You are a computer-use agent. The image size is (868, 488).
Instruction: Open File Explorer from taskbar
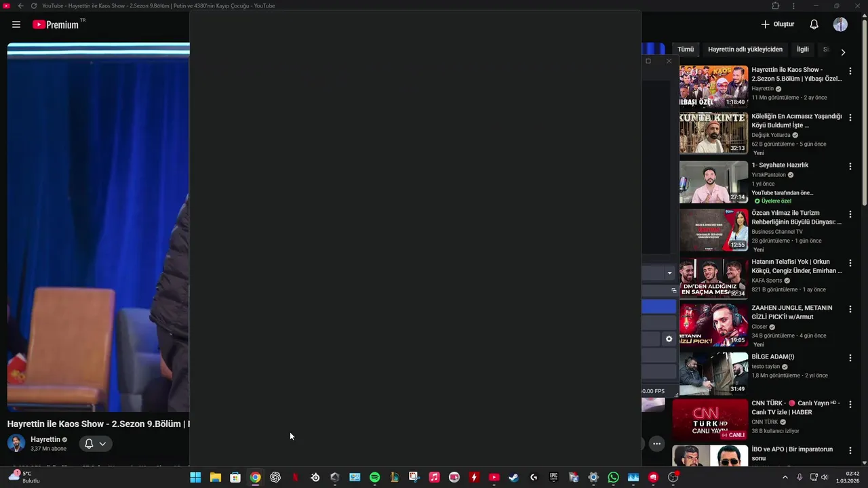[215, 477]
